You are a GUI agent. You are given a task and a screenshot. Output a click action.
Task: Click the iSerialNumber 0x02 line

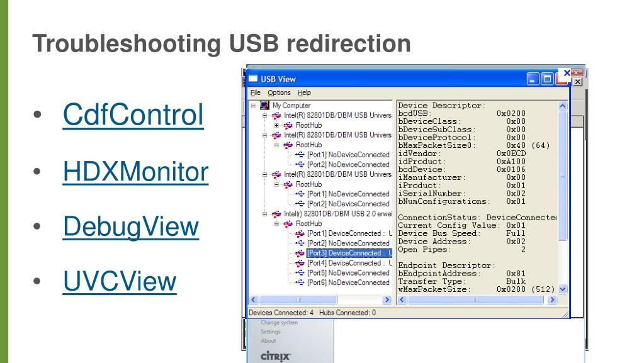tap(461, 193)
